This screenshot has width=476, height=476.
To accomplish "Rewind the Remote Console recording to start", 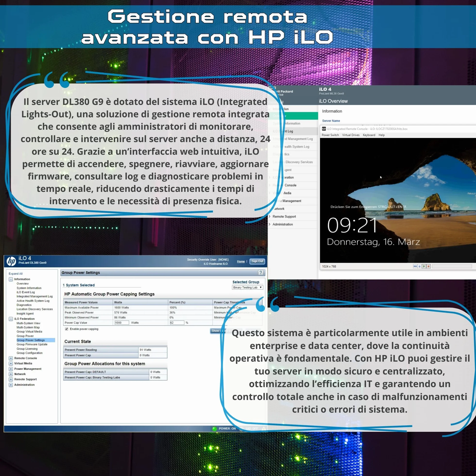I will (415, 266).
